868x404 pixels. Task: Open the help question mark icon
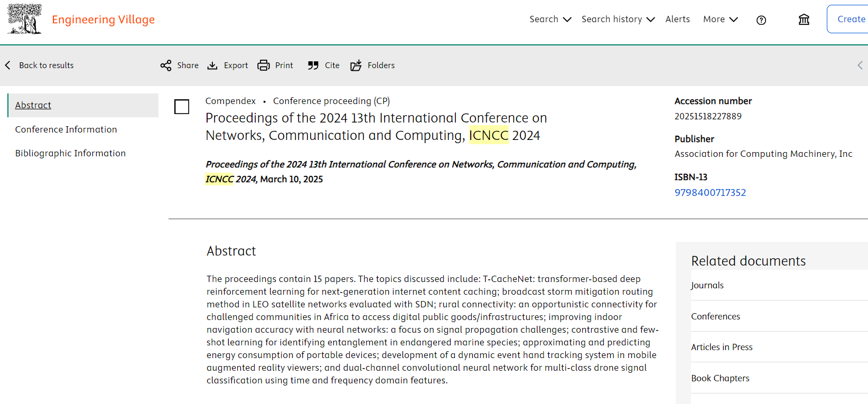[x=761, y=20]
